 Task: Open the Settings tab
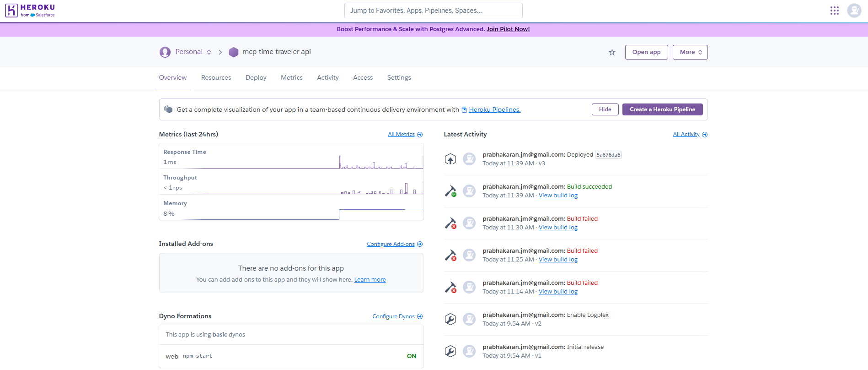click(399, 78)
